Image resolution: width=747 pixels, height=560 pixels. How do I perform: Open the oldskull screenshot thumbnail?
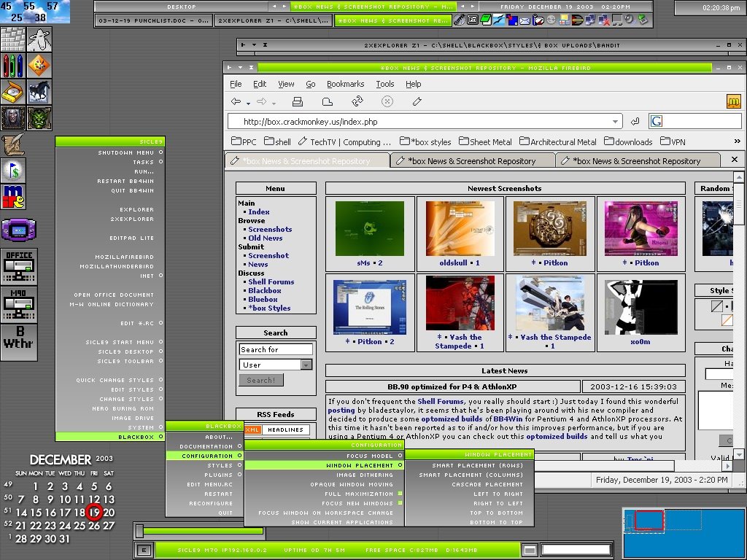click(x=460, y=228)
